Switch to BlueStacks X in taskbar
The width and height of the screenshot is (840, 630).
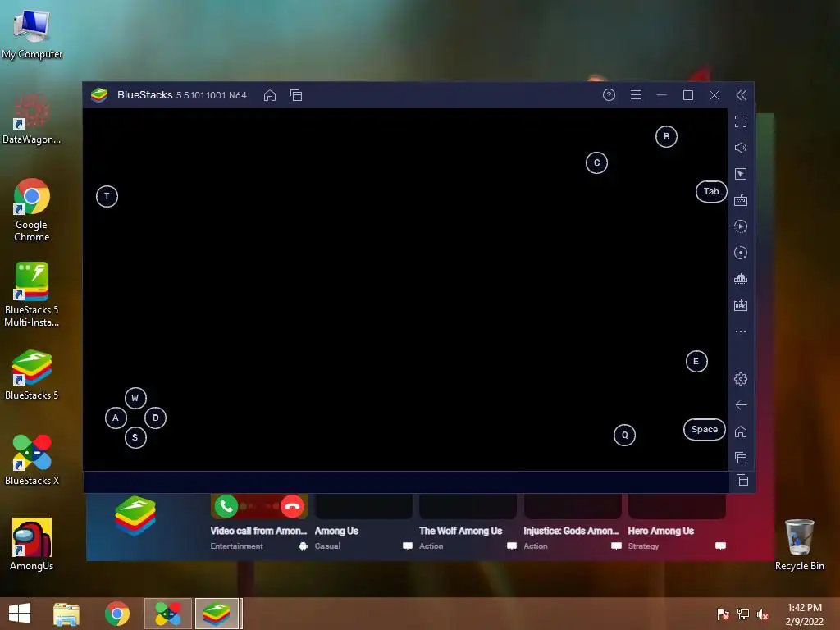click(167, 614)
